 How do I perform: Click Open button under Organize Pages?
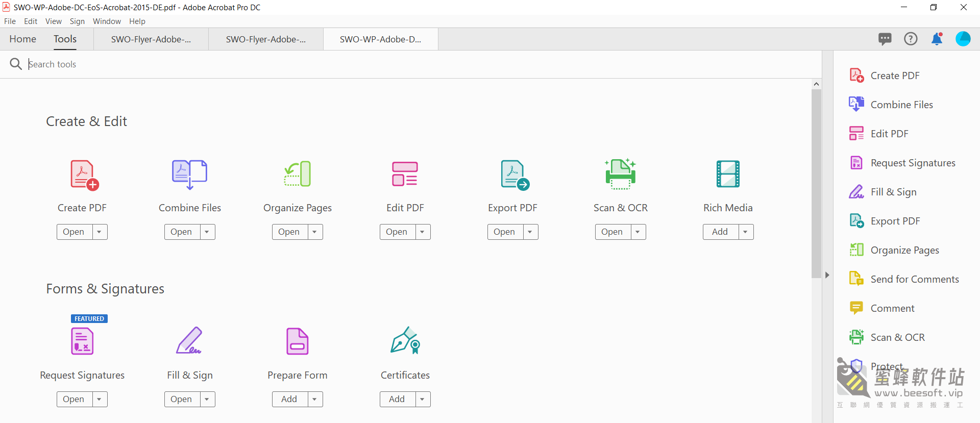coord(290,232)
